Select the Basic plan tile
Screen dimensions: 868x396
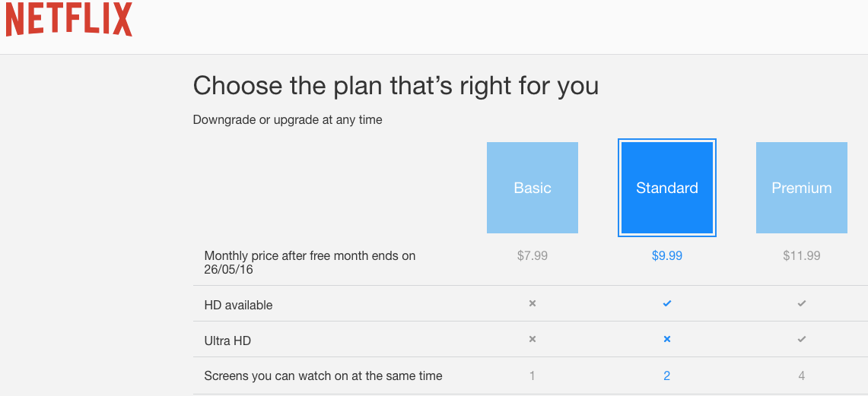point(533,188)
